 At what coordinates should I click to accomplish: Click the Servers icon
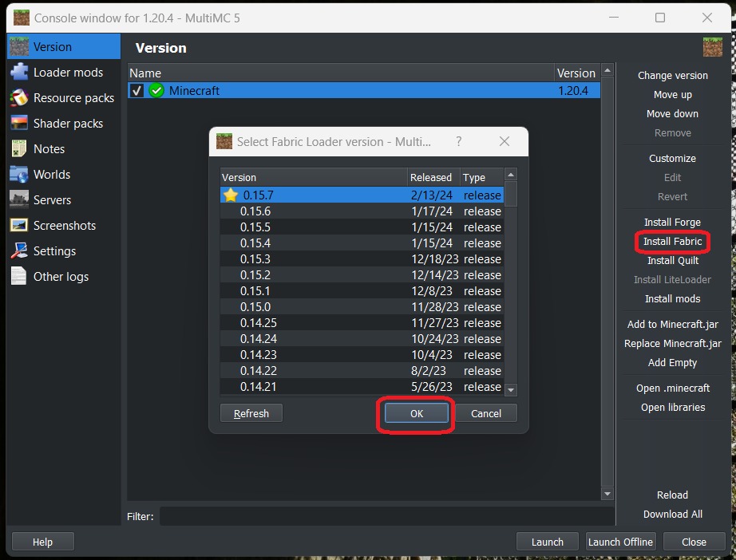click(19, 199)
